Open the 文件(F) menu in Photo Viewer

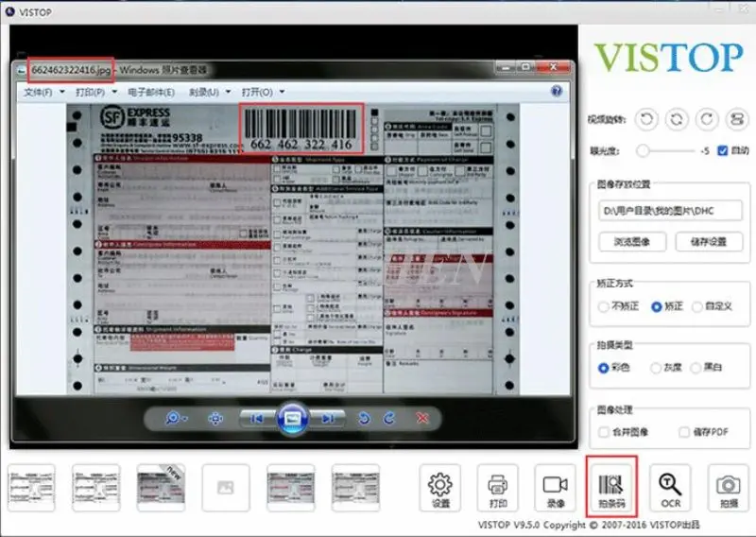pyautogui.click(x=38, y=92)
